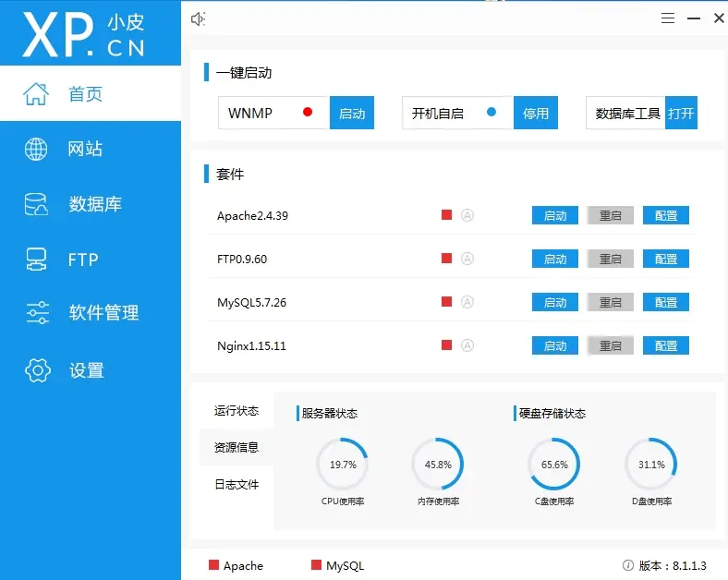The height and width of the screenshot is (580, 728).
Task: Open MySQL5.7.26 配置
Action: [666, 302]
